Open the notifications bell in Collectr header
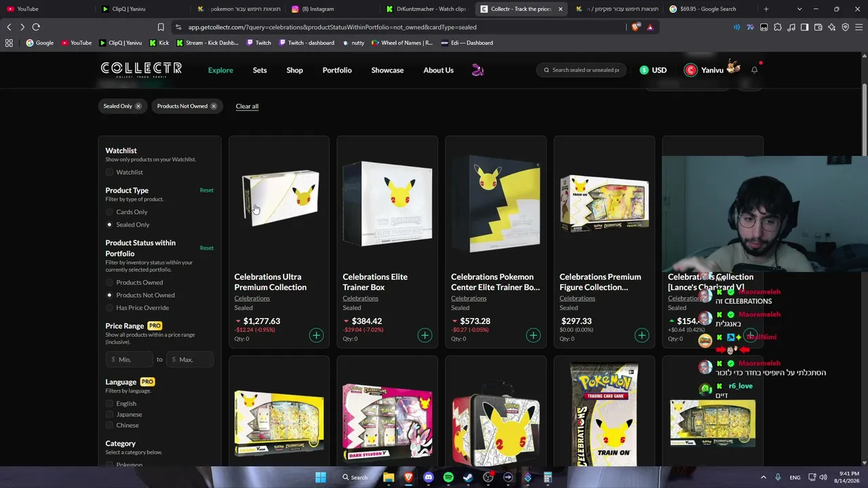 click(x=754, y=70)
